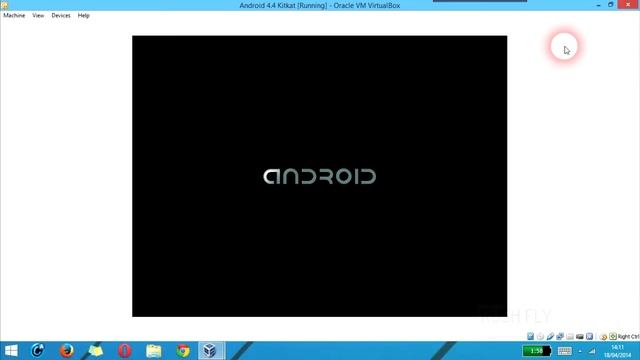Launch Firefox from the taskbar
This screenshot has height=360, width=640.
tap(67, 351)
